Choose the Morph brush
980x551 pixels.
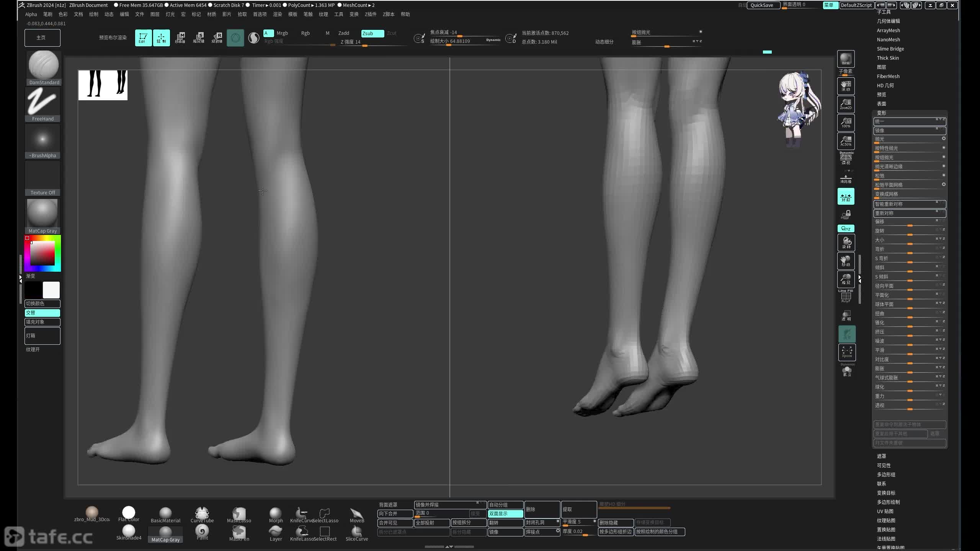(276, 515)
